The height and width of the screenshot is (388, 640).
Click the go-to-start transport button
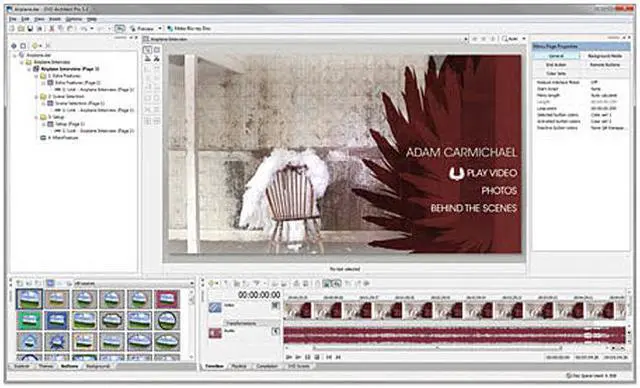pyautogui.click(x=329, y=357)
